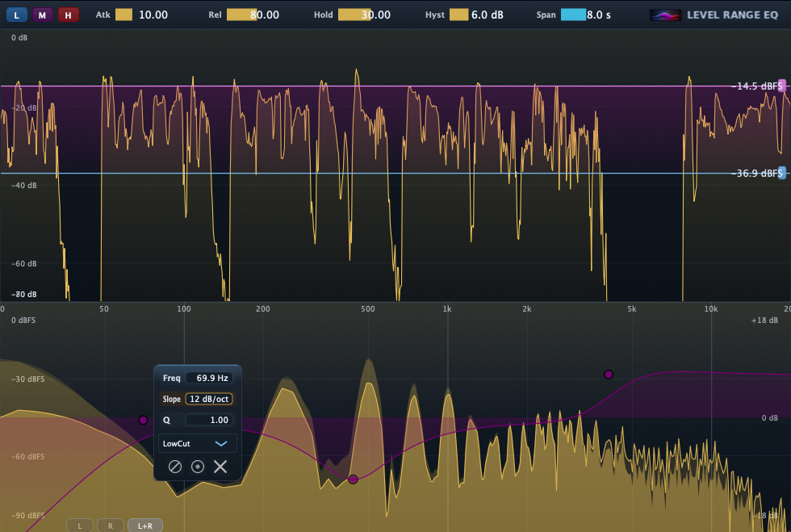Activate the L+R channel button
The height and width of the screenshot is (532, 791).
point(144,525)
